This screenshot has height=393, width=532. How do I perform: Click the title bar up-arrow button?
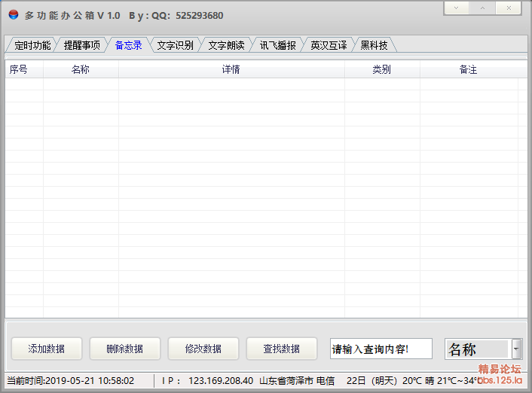pos(482,8)
